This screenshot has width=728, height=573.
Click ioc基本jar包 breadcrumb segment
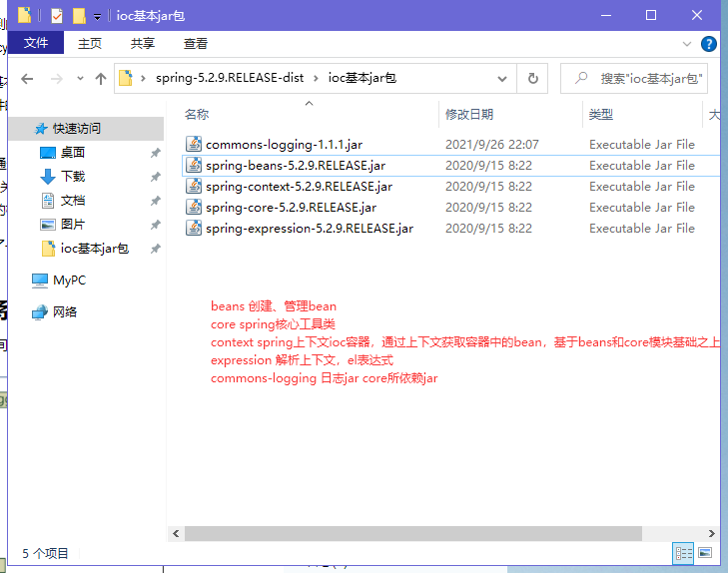pyautogui.click(x=363, y=78)
